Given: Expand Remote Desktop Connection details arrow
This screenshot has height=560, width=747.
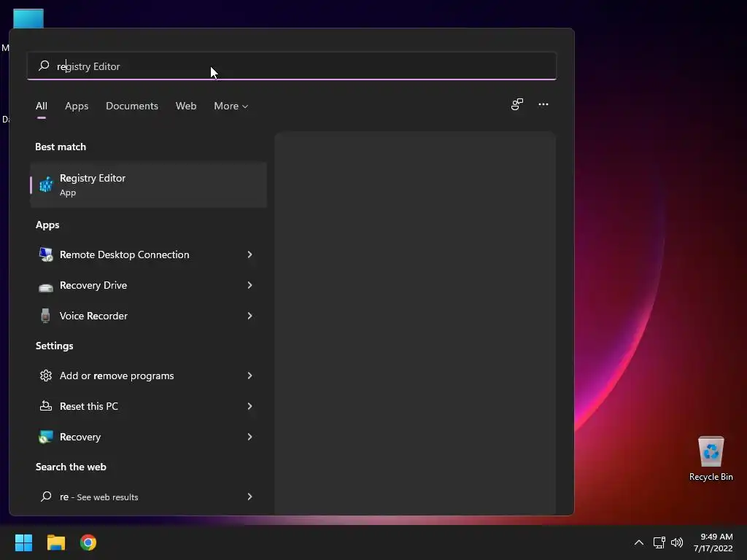Looking at the screenshot, I should tap(249, 254).
